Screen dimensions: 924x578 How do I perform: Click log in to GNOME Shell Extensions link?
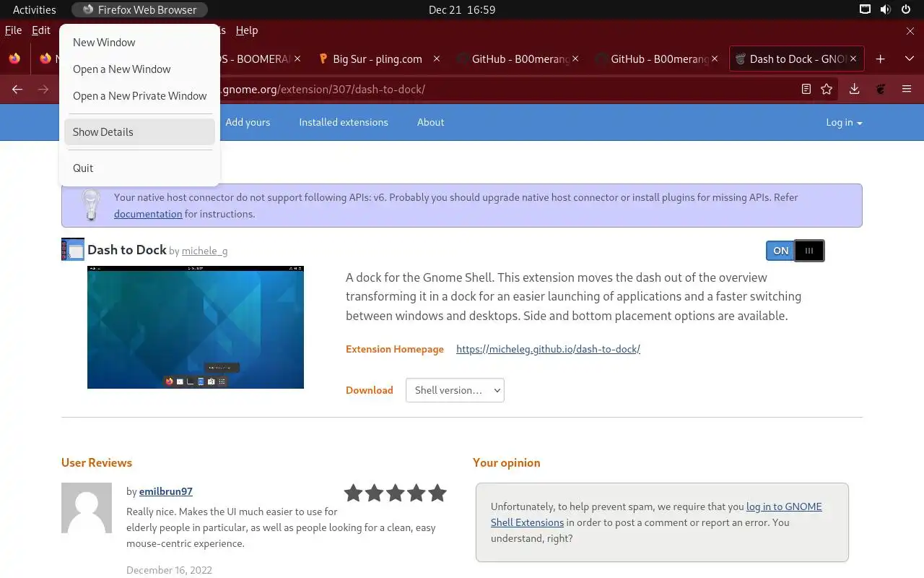click(656, 514)
